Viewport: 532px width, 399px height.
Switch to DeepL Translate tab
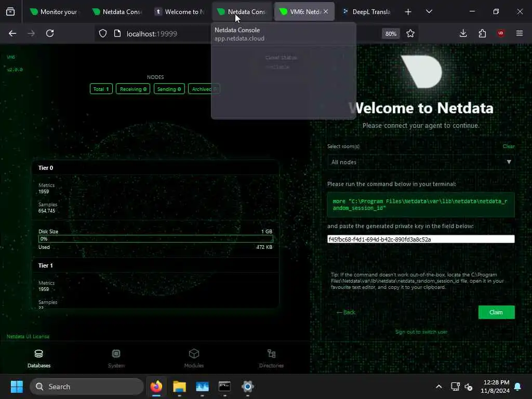coord(366,12)
